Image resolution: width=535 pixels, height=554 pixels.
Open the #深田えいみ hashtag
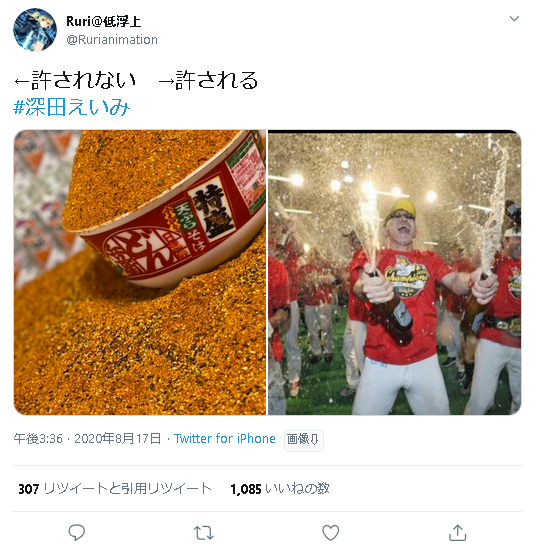pyautogui.click(x=72, y=107)
